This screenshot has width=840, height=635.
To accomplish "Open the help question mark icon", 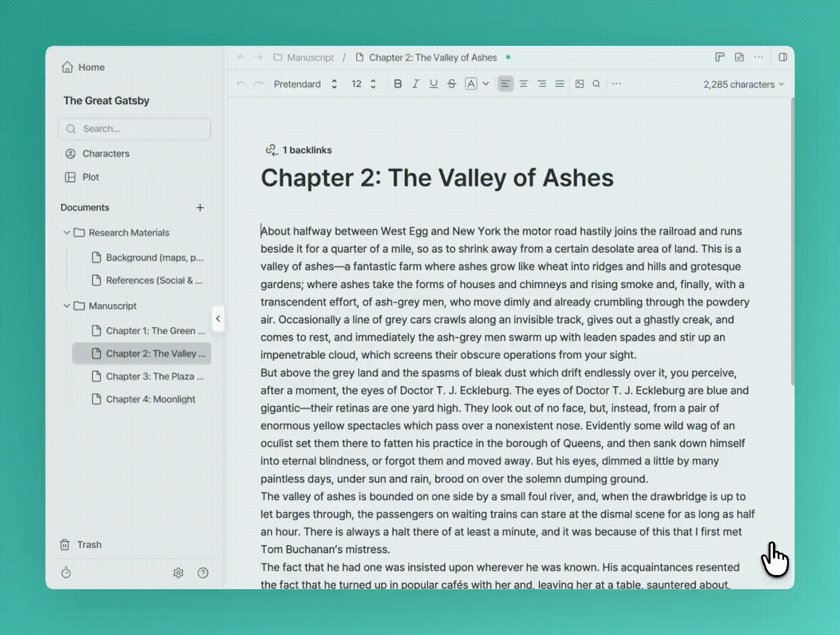I will tap(203, 573).
